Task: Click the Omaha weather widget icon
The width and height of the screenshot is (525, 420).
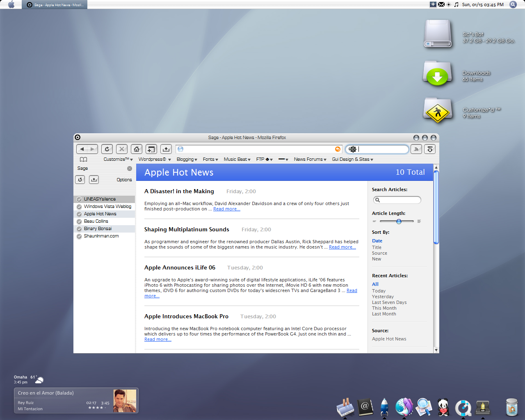Action: [39, 380]
